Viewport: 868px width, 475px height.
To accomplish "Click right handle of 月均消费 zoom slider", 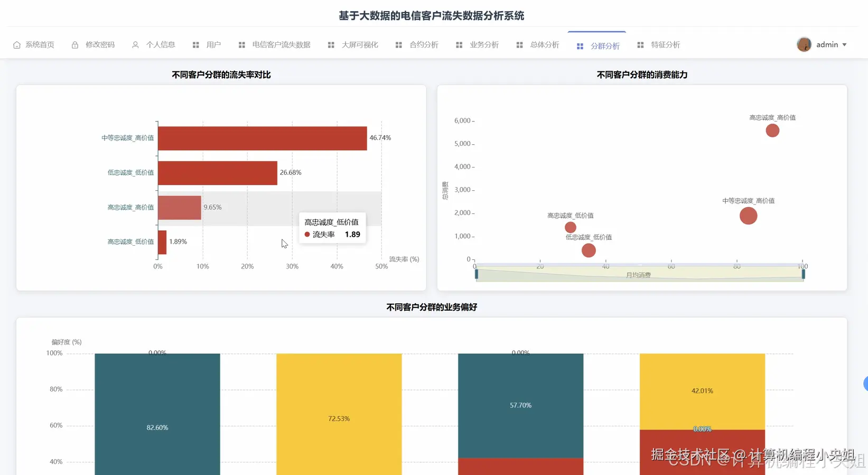I will click(804, 274).
